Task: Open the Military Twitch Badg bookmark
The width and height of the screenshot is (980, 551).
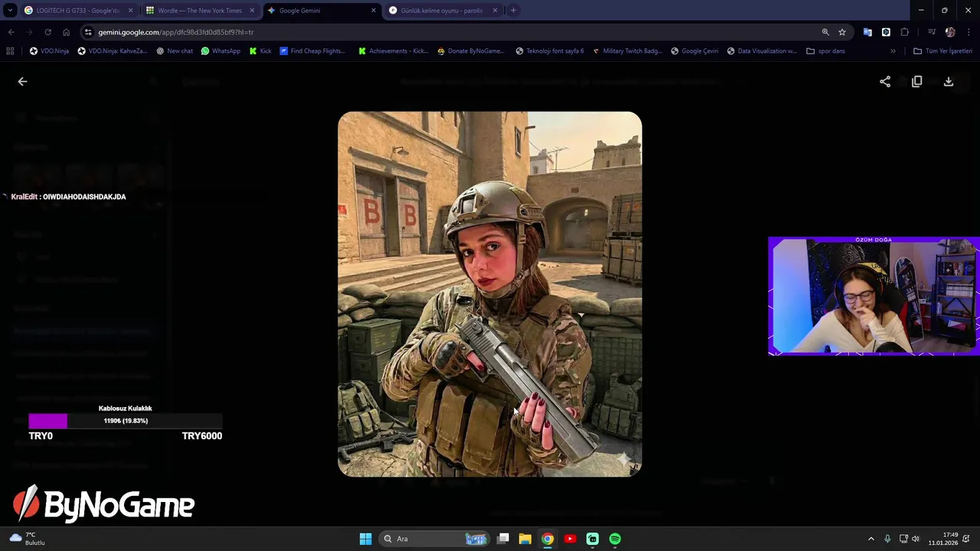Action: 627,51
